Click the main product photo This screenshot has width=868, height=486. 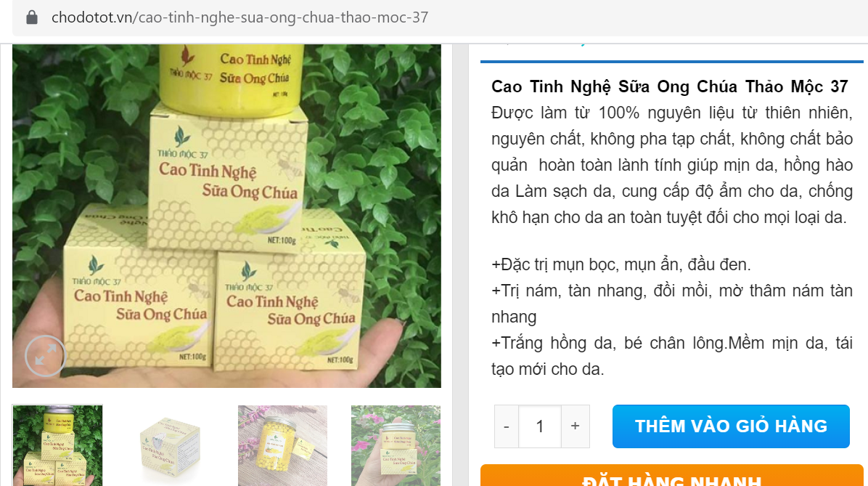[x=227, y=216]
